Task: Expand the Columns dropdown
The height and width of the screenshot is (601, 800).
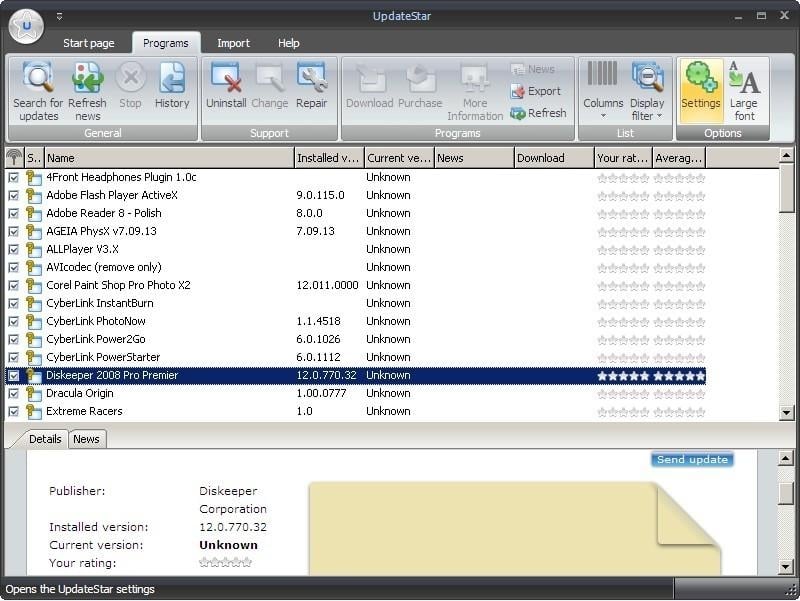Action: click(x=603, y=90)
